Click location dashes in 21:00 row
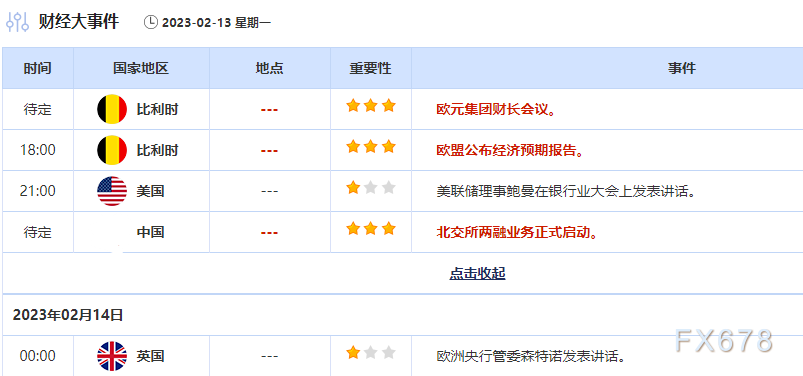Viewport: 803px width, 376px height. tap(269, 192)
